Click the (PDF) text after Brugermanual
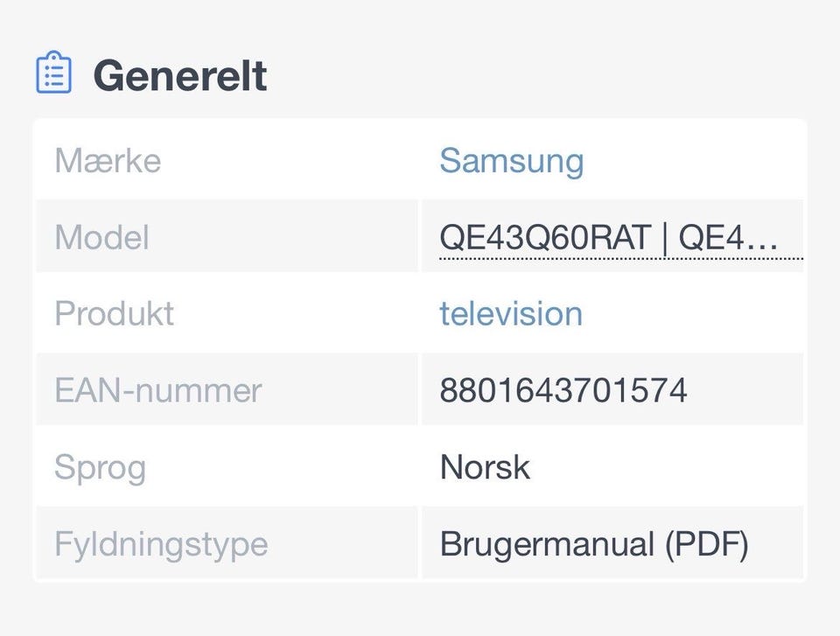The image size is (840, 636). click(x=706, y=543)
